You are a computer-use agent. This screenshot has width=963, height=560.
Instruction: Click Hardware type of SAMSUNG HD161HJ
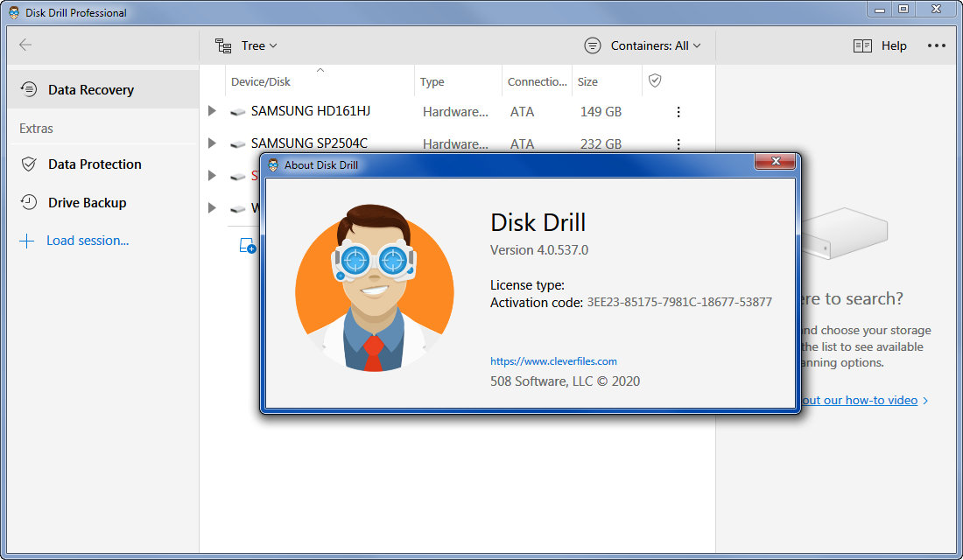[x=455, y=112]
